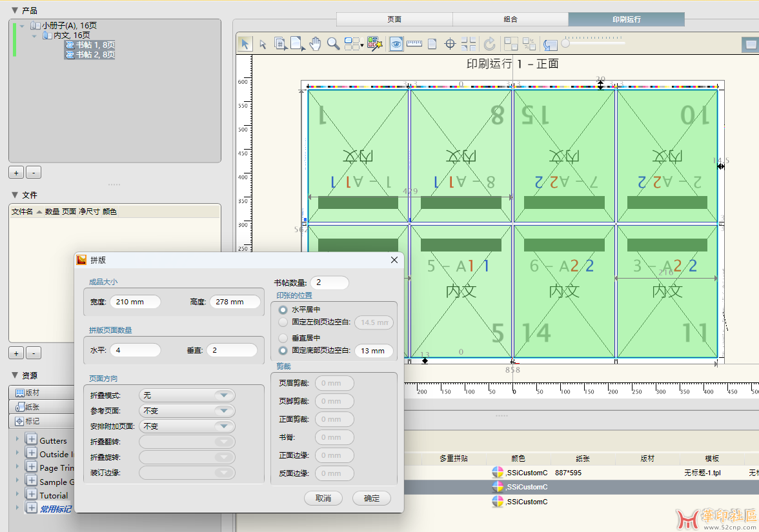Click the 887*595 paper size cell

568,473
